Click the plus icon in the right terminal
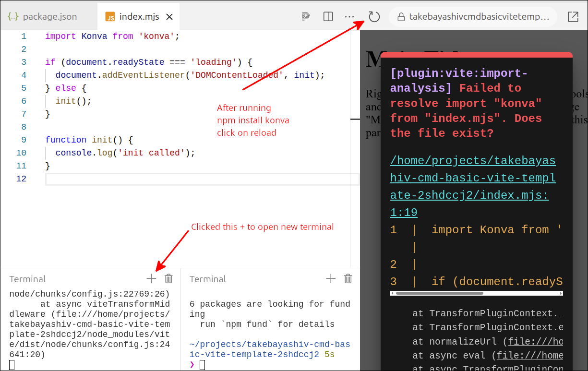 (x=331, y=278)
